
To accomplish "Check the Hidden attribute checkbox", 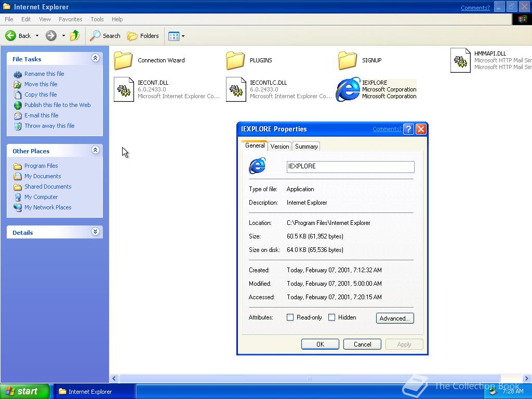I will click(x=332, y=317).
